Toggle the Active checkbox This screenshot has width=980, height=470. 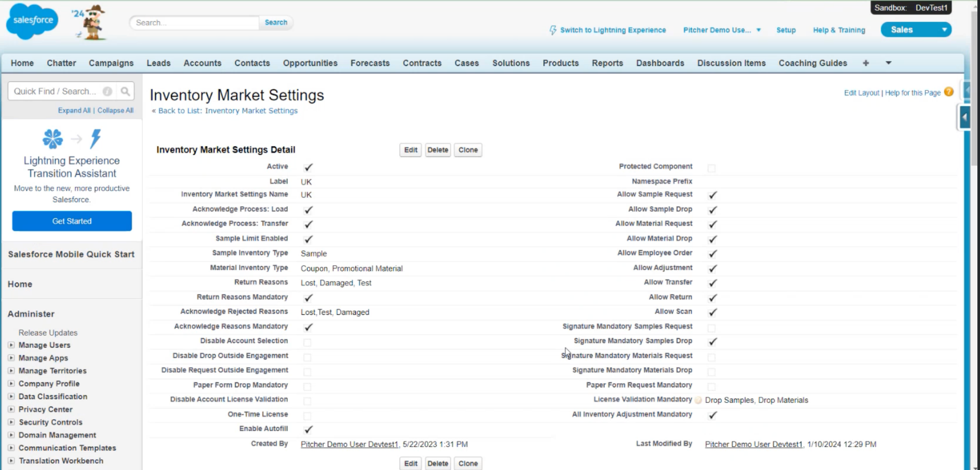point(308,167)
